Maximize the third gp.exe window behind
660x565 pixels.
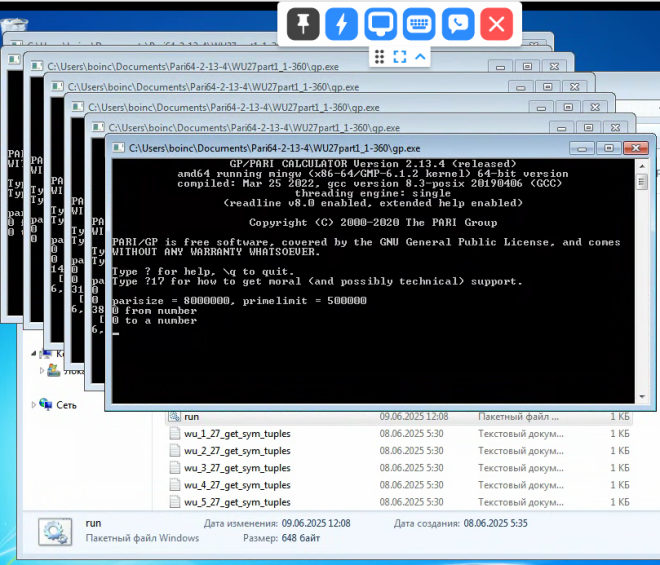click(568, 107)
